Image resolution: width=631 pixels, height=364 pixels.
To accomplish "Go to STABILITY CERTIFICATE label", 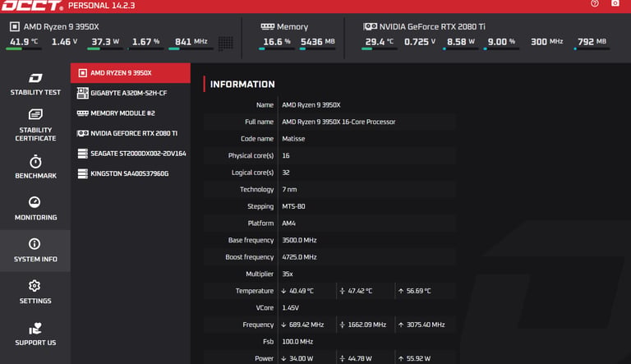I will [35, 134].
